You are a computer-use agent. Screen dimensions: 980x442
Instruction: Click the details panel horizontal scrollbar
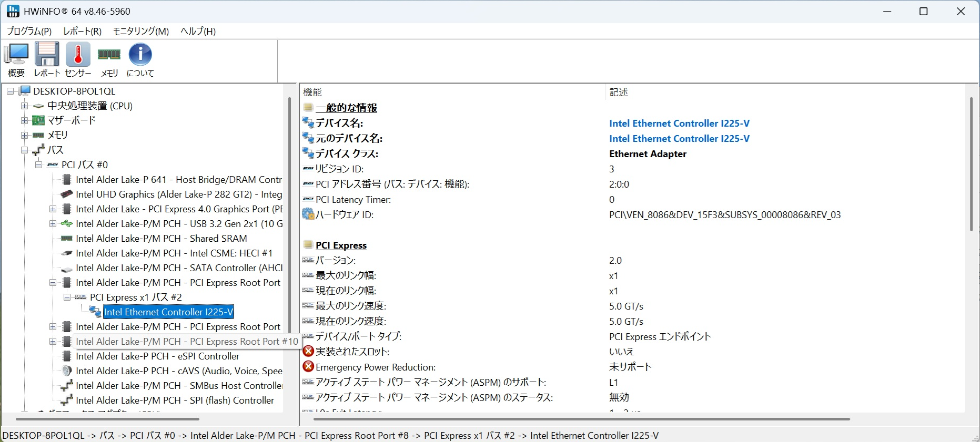point(582,419)
